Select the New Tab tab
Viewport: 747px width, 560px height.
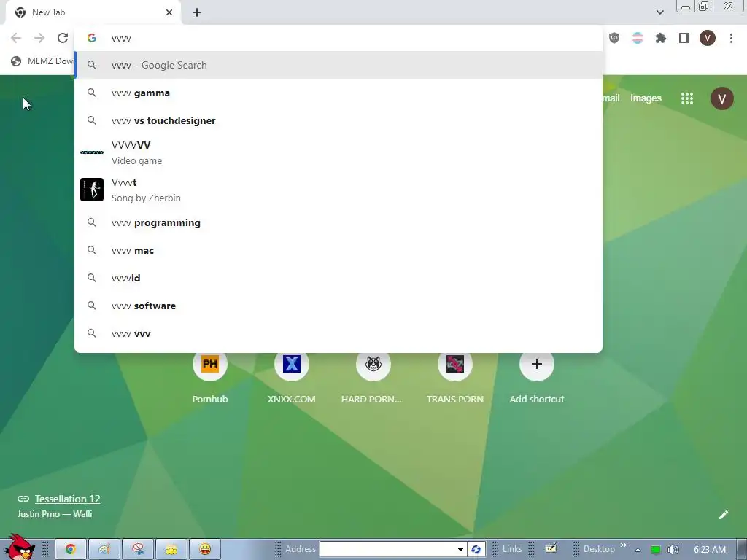93,12
